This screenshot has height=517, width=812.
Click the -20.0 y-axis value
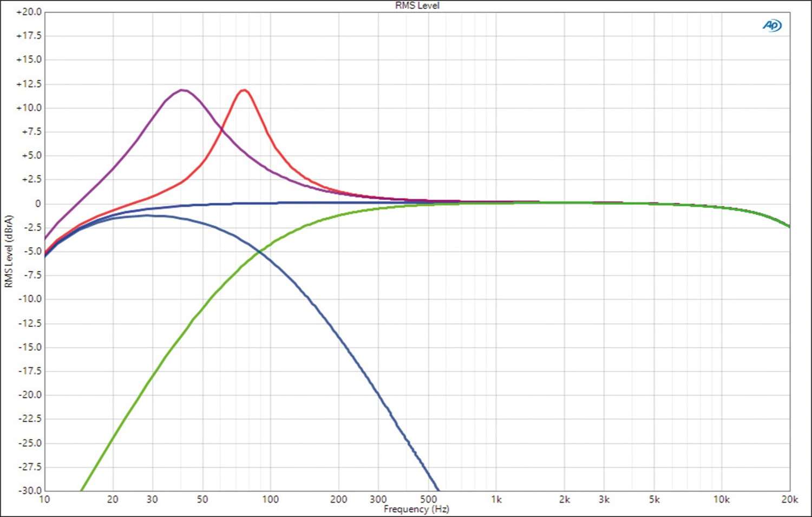pos(30,395)
